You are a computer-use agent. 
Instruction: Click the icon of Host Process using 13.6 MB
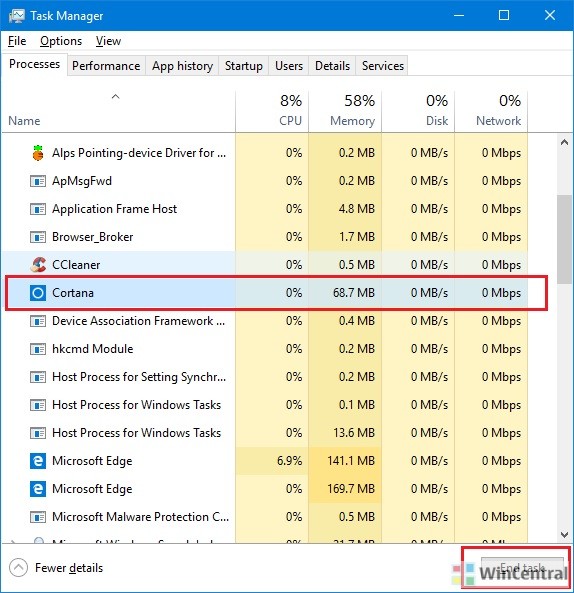click(x=38, y=433)
